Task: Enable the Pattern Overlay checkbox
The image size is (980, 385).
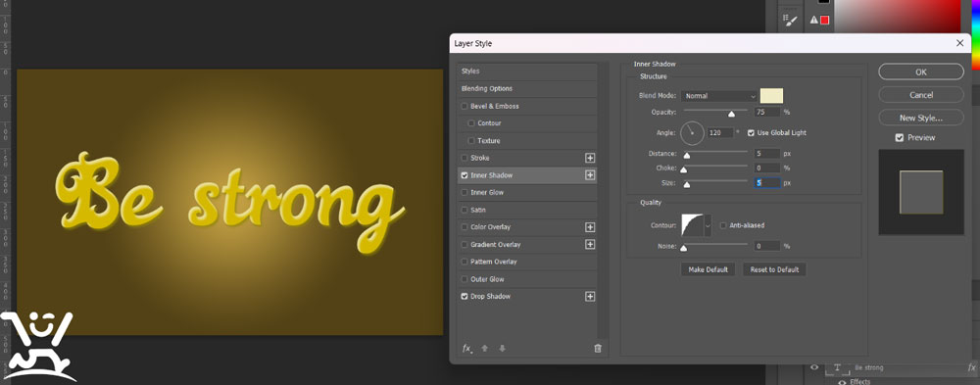Action: click(x=465, y=262)
